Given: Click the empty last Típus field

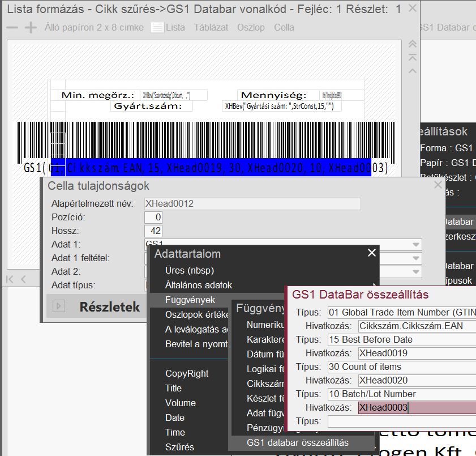Looking at the screenshot, I should coord(402,421).
